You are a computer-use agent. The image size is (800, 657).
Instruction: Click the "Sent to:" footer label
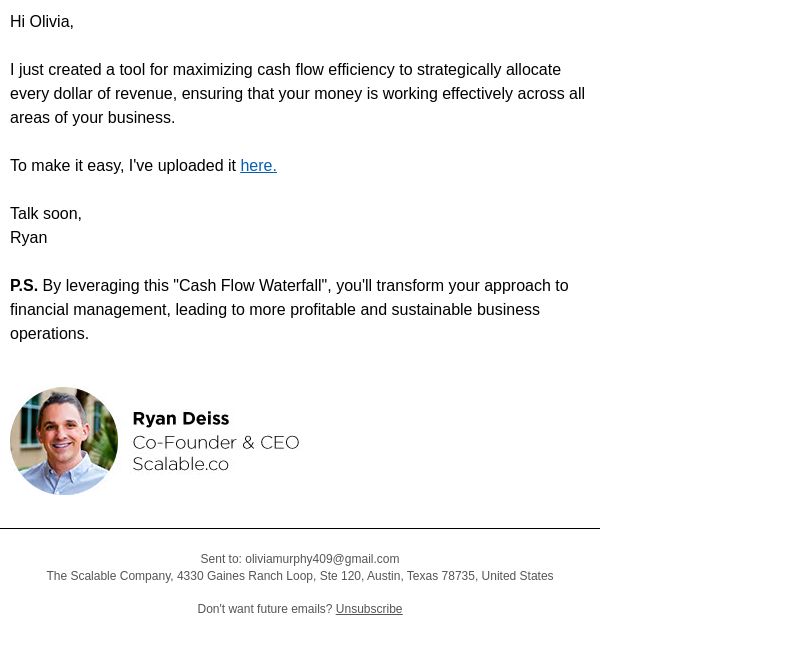point(221,559)
